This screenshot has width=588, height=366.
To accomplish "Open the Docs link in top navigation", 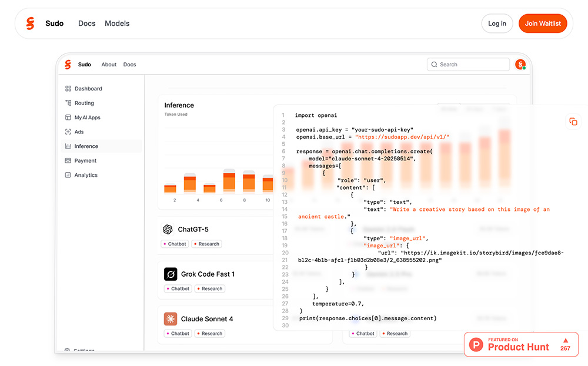I will [x=86, y=23].
